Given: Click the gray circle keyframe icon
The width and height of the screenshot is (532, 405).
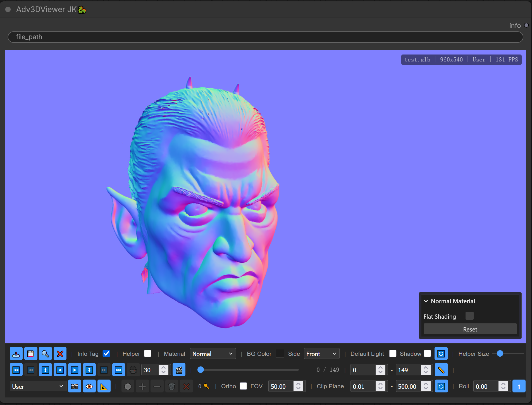Looking at the screenshot, I should 128,386.
